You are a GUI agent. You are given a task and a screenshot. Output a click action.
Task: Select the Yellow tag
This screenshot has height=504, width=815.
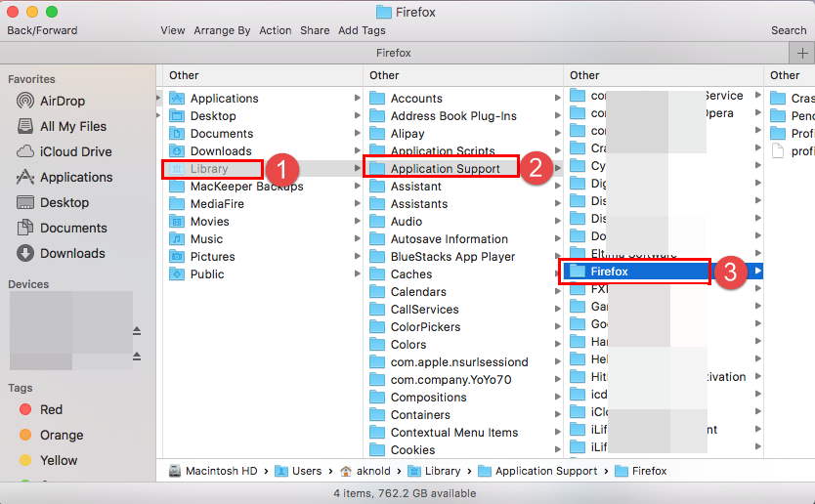tap(48, 460)
